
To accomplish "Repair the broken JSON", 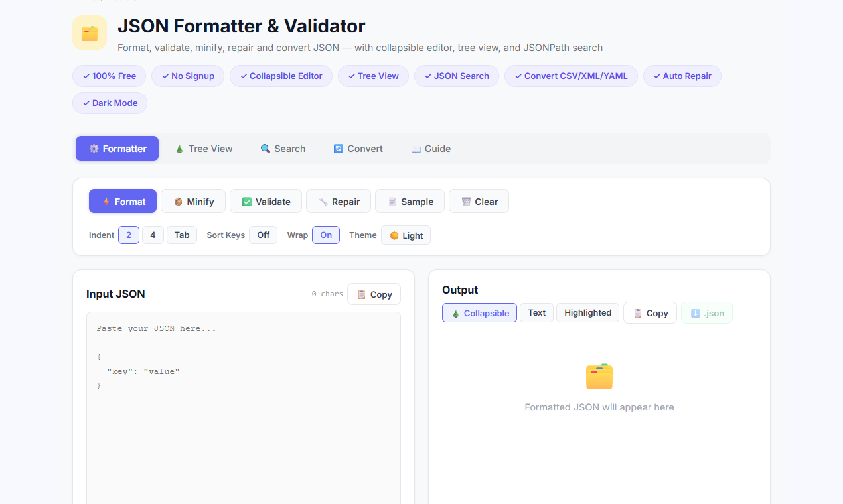I will click(339, 201).
